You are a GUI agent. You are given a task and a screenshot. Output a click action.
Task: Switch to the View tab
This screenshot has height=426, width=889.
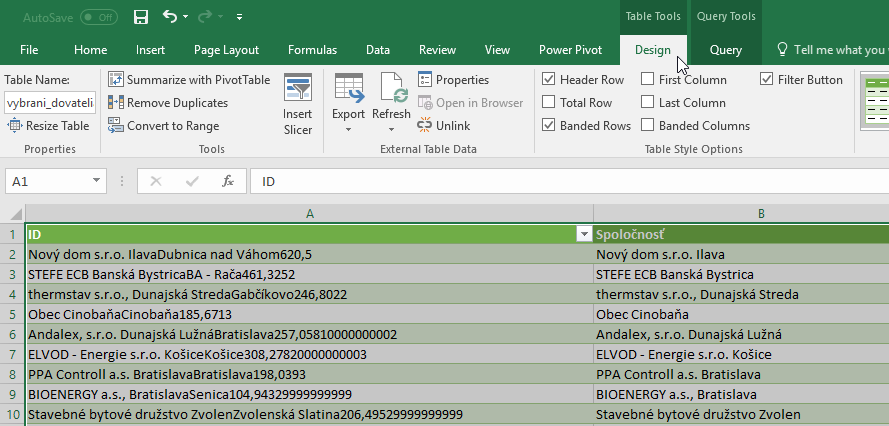pos(497,50)
